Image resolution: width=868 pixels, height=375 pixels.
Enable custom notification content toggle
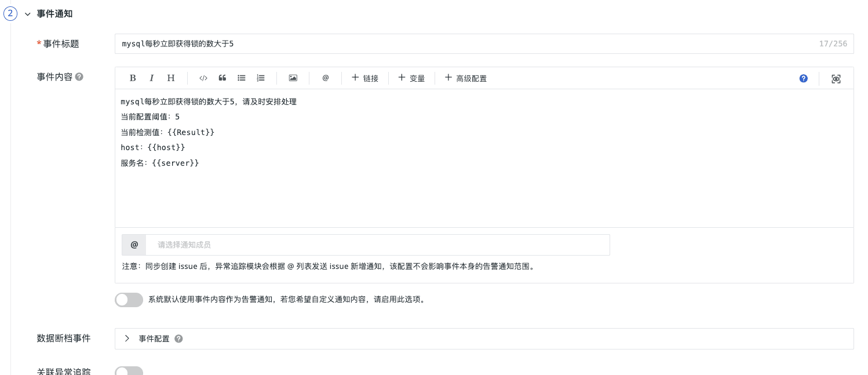point(129,300)
